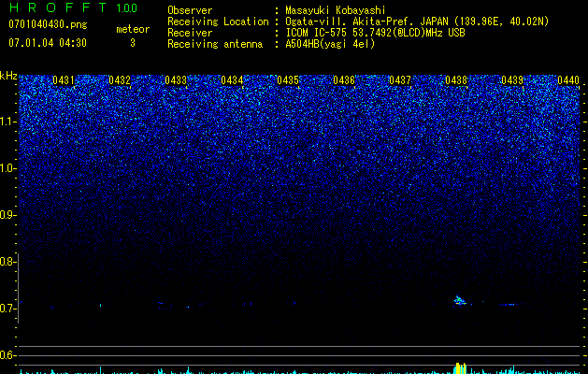Click the 0432 time marker
The width and height of the screenshot is (588, 374).
[x=120, y=80]
